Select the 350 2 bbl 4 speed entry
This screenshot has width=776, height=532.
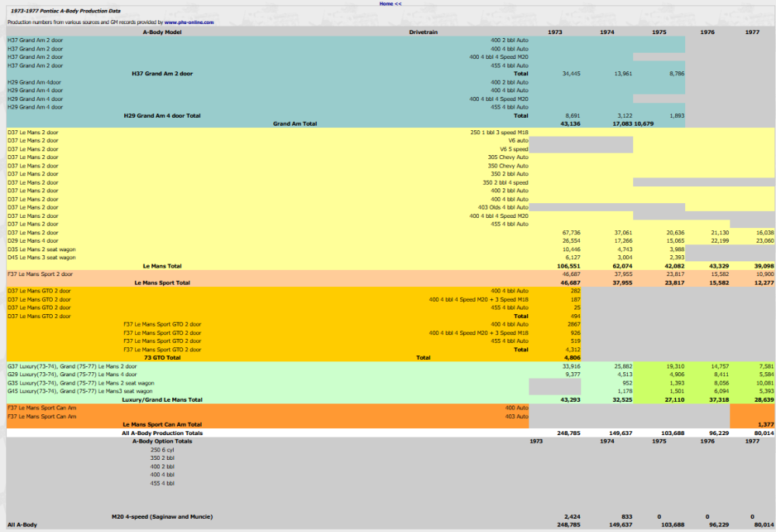point(505,182)
